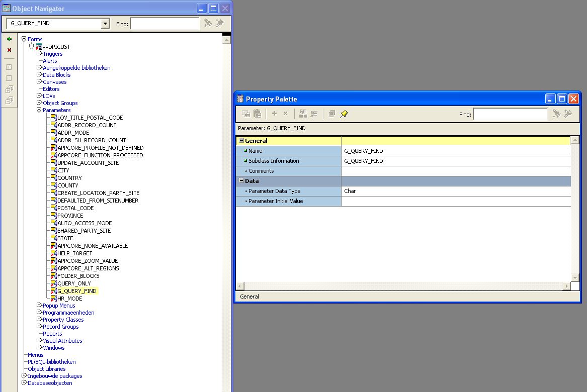Click the XXDPICUST form module icon
The image size is (587, 392).
pyautogui.click(x=39, y=47)
